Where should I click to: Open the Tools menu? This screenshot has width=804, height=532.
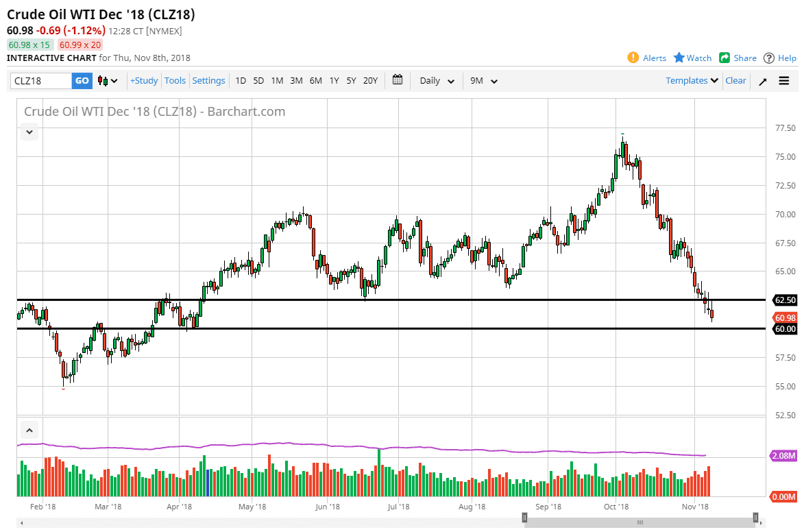[175, 80]
